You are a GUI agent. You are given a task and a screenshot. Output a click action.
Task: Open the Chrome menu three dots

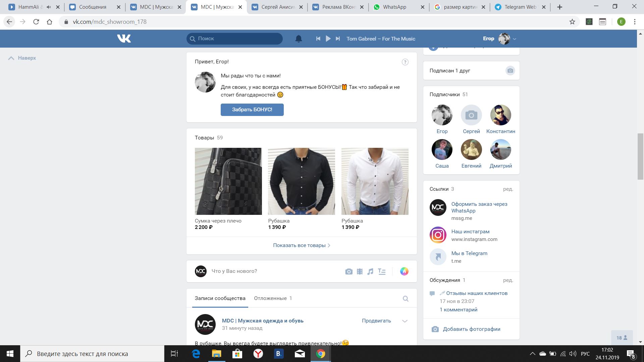click(635, 22)
